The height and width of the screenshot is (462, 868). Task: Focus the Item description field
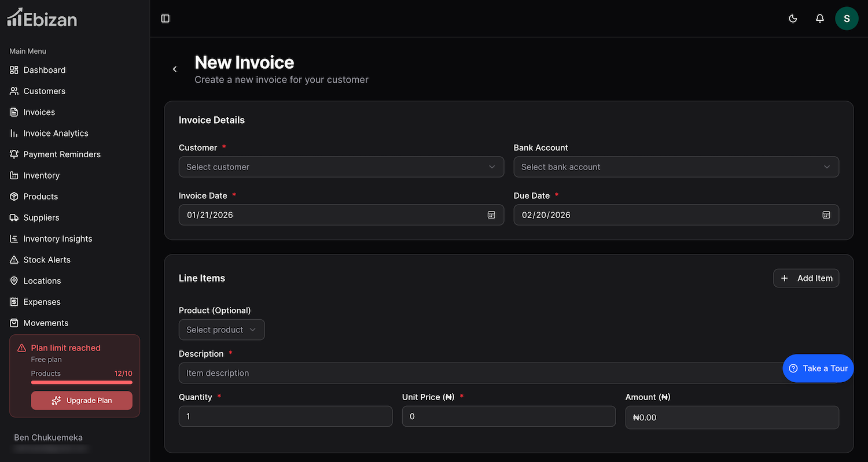click(480, 373)
